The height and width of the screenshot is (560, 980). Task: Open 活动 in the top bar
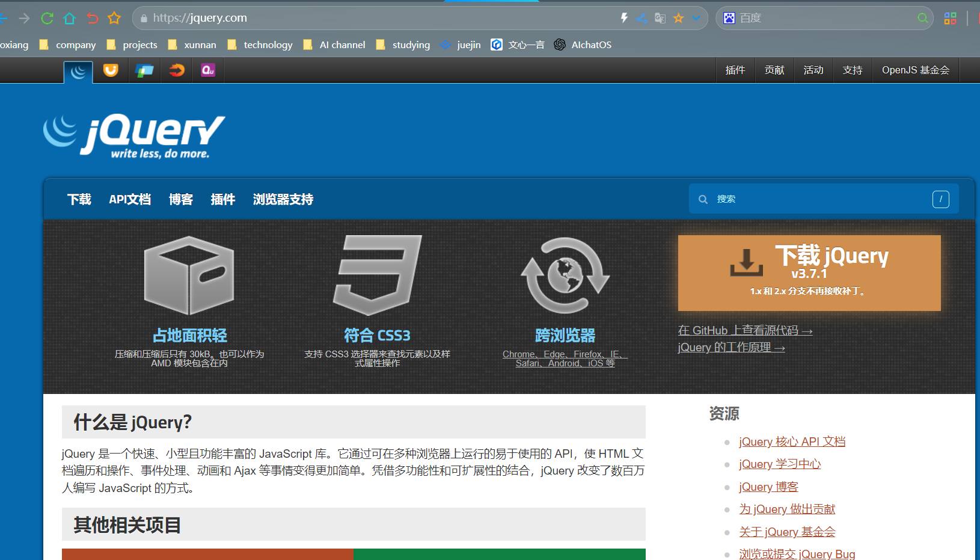click(813, 70)
